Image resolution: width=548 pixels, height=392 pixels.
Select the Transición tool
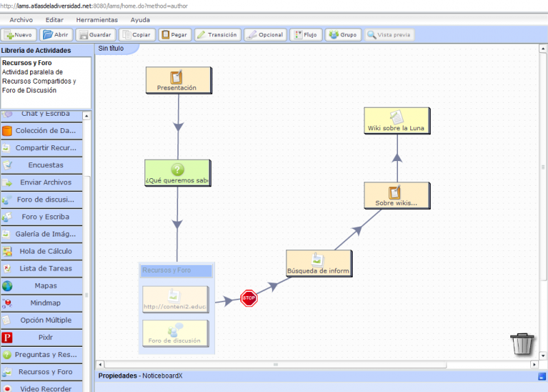pyautogui.click(x=217, y=35)
